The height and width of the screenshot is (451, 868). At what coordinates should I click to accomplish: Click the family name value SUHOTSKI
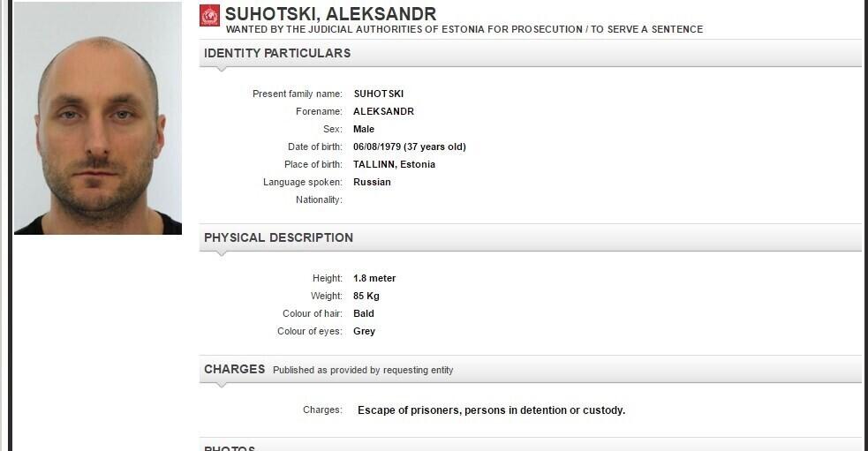[378, 94]
